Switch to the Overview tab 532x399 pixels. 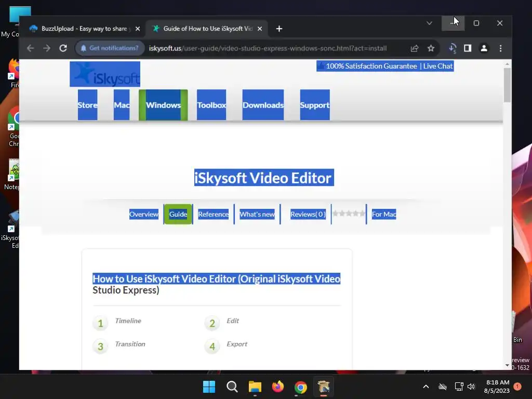click(x=144, y=214)
